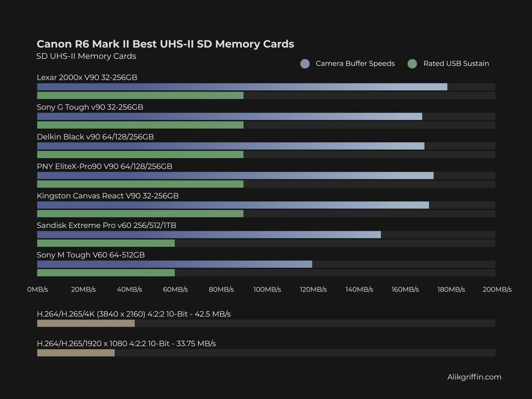Click the chart title Canon R6 Mark II
532x399 pixels.
pyautogui.click(x=165, y=44)
